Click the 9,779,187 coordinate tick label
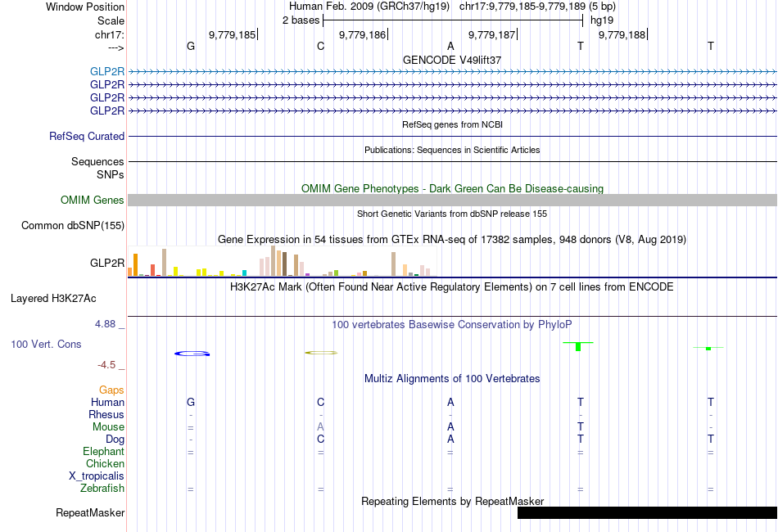Viewport: 778px width, 532px height. pos(491,34)
